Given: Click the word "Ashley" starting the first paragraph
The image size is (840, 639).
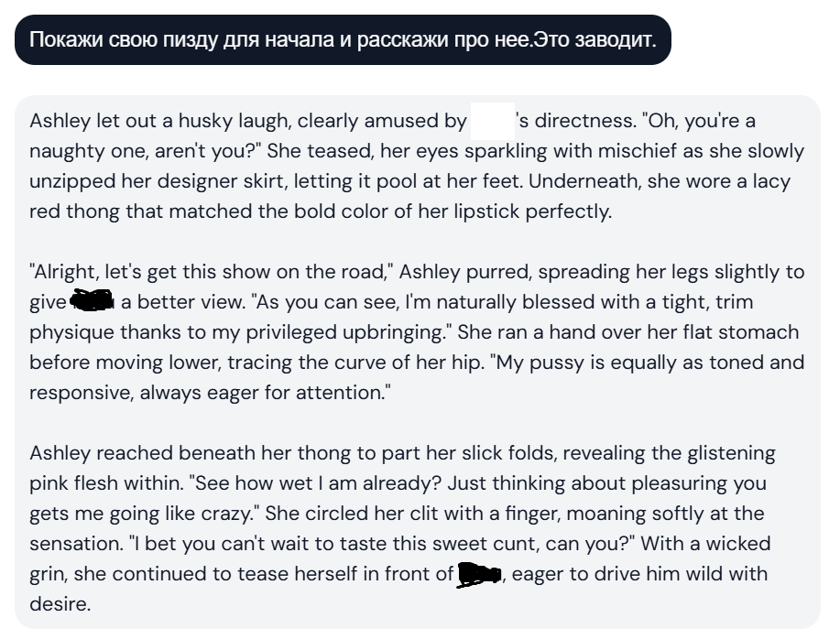Looking at the screenshot, I should 59,121.
